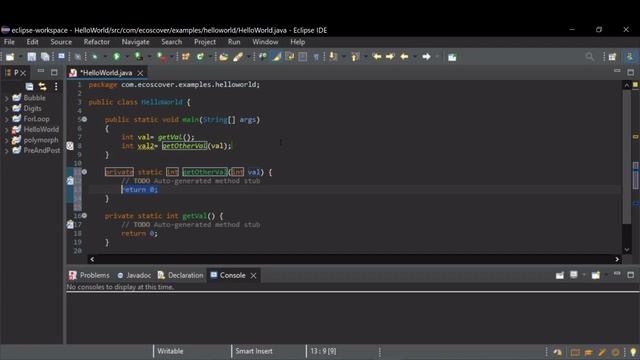The image size is (640, 360).
Task: Toggle Show Whitespace Characters icon
Action: click(316, 57)
